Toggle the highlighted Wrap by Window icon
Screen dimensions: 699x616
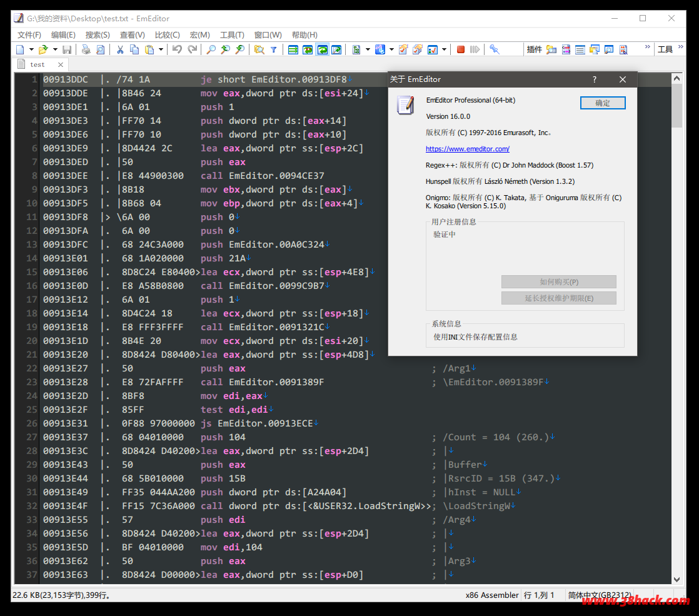tap(323, 49)
